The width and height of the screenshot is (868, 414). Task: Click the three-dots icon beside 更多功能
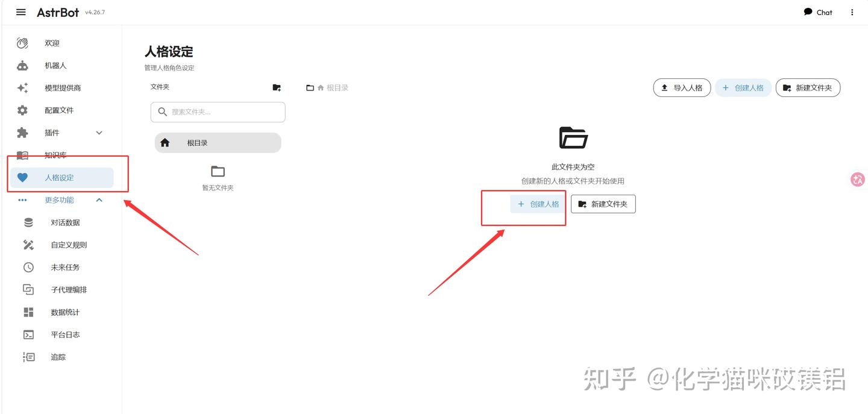pyautogui.click(x=22, y=200)
